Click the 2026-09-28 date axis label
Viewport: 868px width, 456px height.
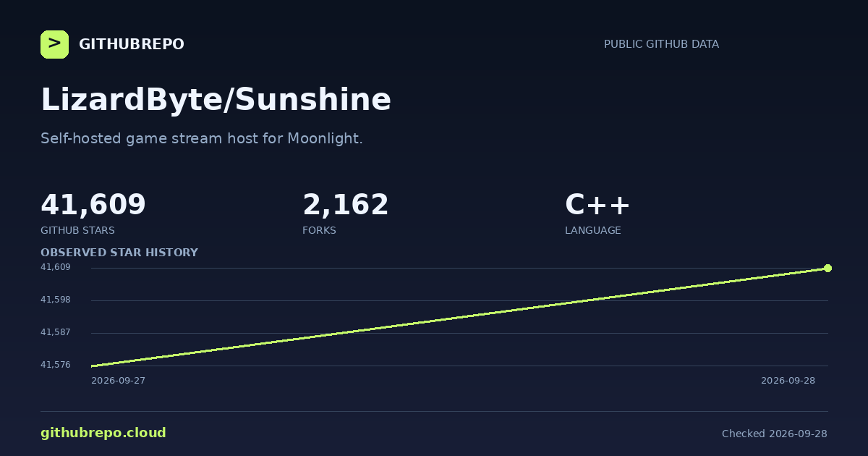[x=788, y=381]
